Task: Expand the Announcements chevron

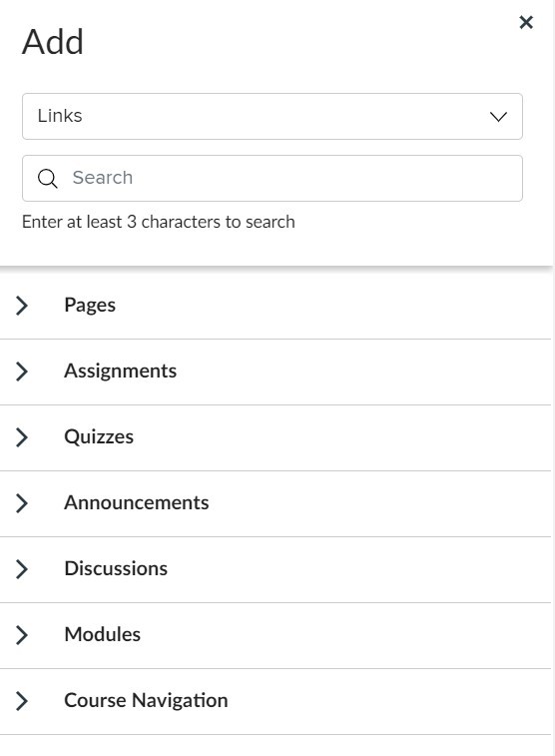Action: (x=22, y=503)
